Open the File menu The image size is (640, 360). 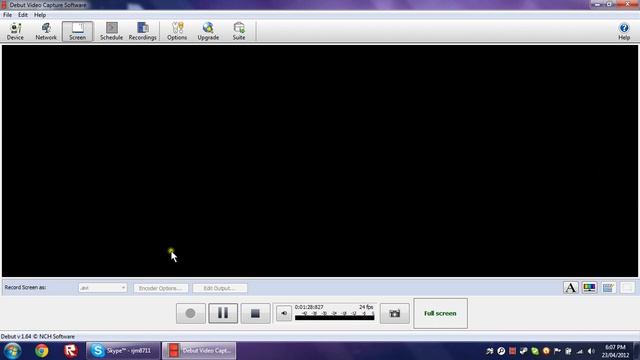coord(7,15)
